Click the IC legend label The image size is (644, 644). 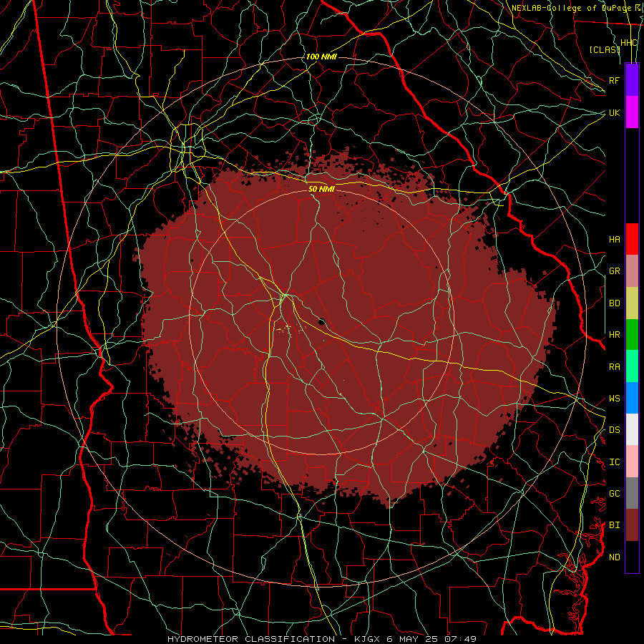click(x=615, y=462)
